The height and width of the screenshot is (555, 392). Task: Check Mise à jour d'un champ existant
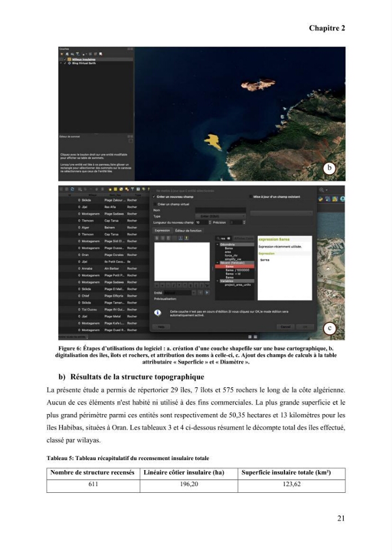[251, 197]
